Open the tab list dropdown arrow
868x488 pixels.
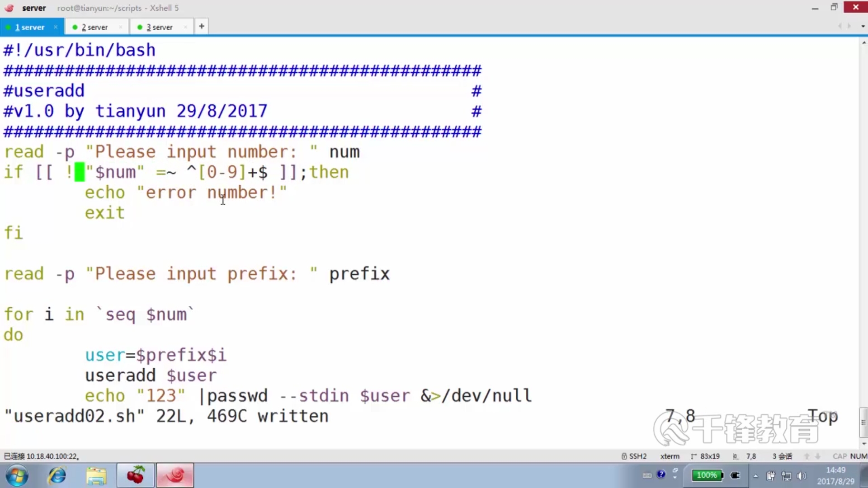[863, 26]
